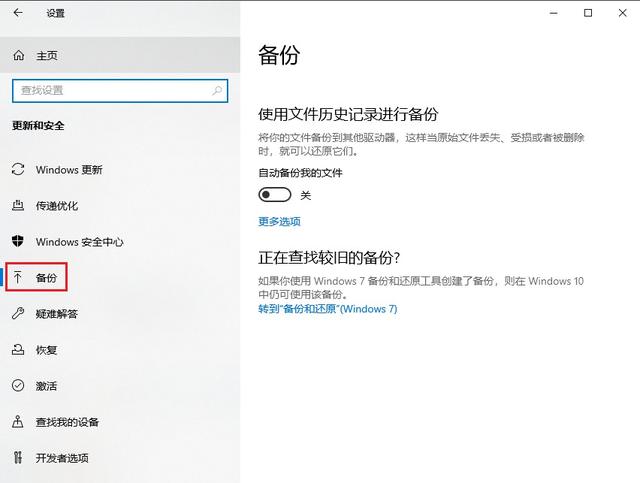Click the back arrow in Settings
This screenshot has height=483, width=640.
tap(18, 13)
